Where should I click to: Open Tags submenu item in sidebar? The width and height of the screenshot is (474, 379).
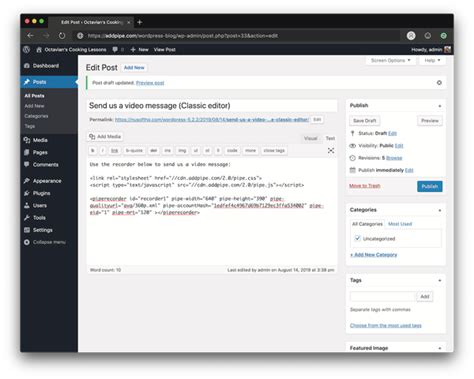coord(30,126)
